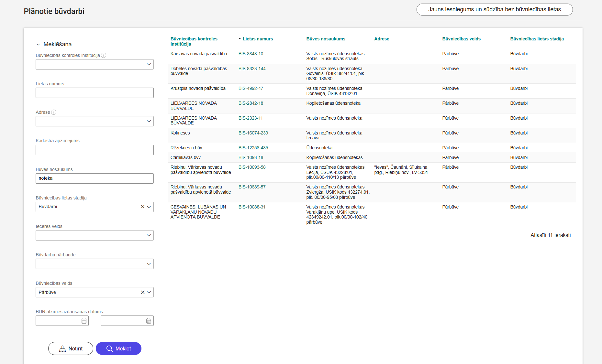Click info icon next to Adrese label

click(54, 112)
